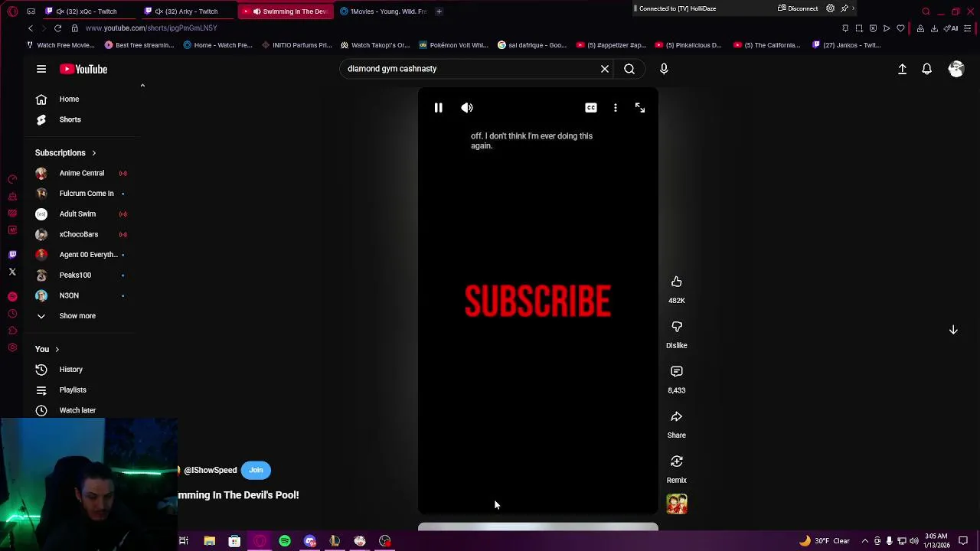Remix this Short
This screenshot has height=551, width=980.
677,461
